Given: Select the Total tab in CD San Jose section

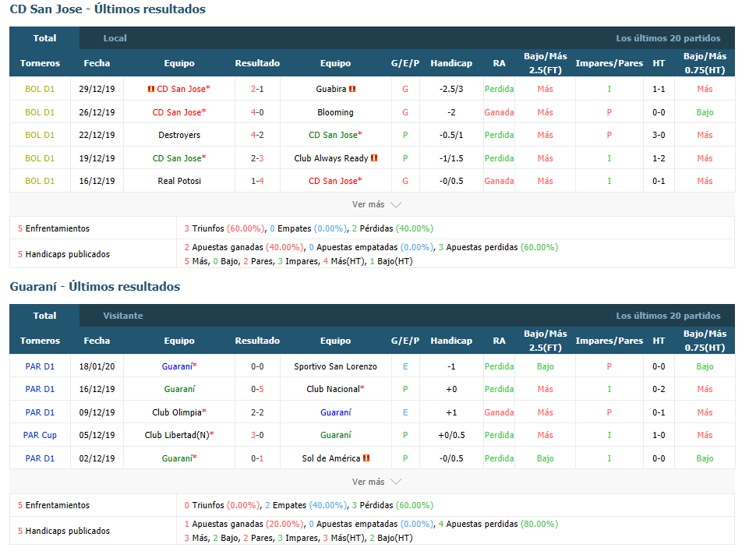Looking at the screenshot, I should tap(44, 38).
